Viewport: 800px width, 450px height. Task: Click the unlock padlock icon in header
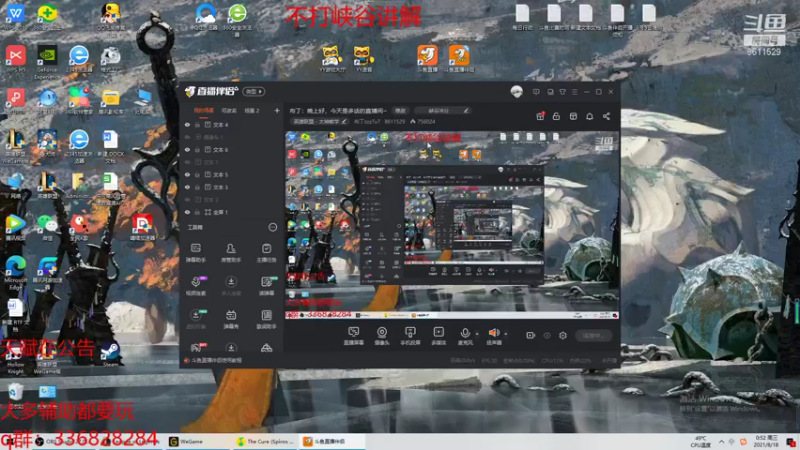tap(556, 116)
